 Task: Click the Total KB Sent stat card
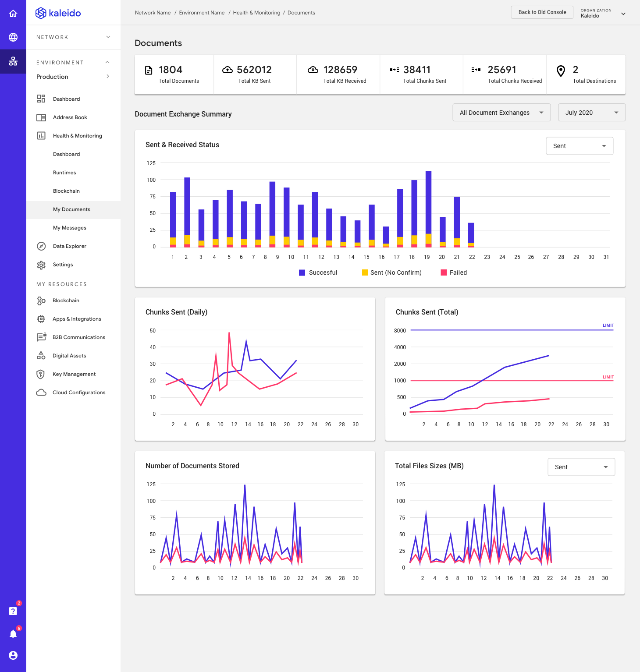255,74
